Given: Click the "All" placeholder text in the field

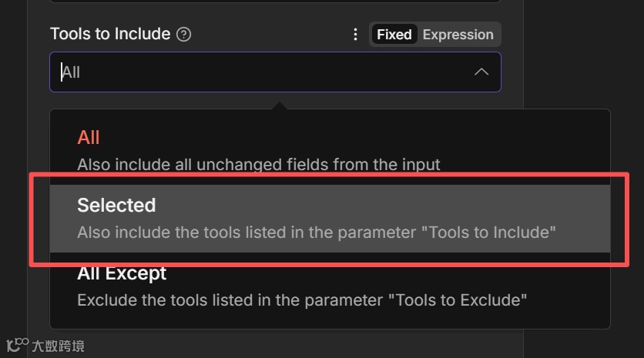Looking at the screenshot, I should (72, 72).
